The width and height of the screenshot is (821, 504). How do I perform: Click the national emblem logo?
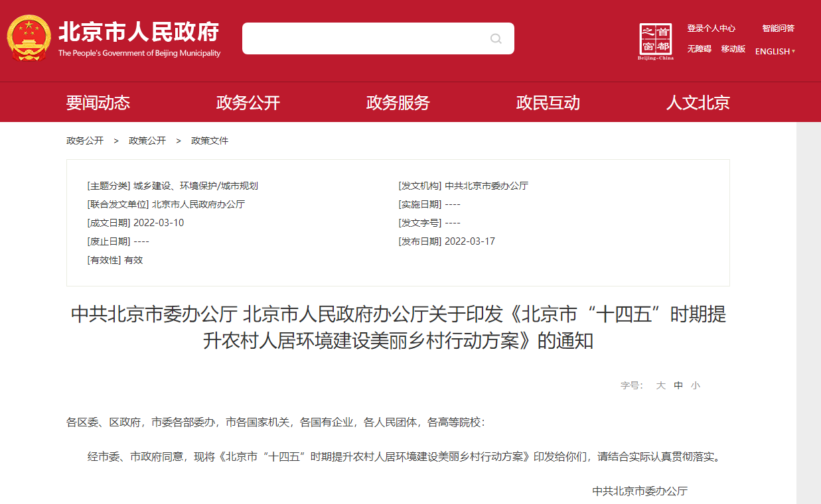coord(29,38)
